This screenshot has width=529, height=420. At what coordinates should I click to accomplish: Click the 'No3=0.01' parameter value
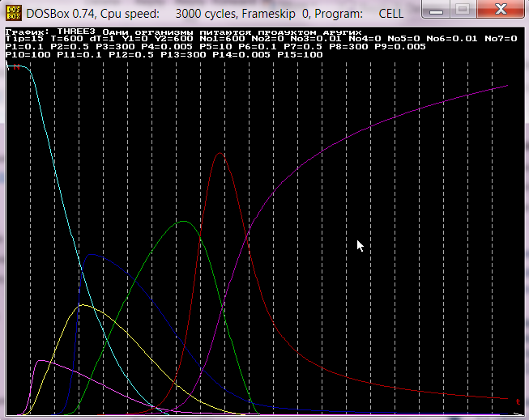(316, 39)
